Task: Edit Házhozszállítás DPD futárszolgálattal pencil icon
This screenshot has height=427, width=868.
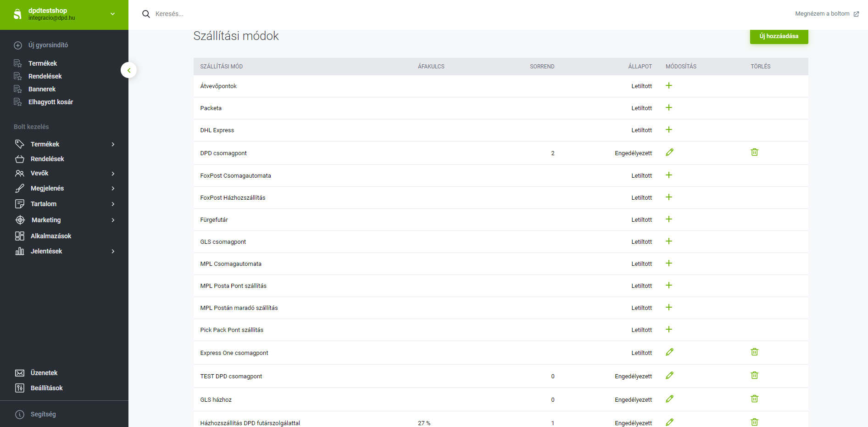Action: (670, 422)
